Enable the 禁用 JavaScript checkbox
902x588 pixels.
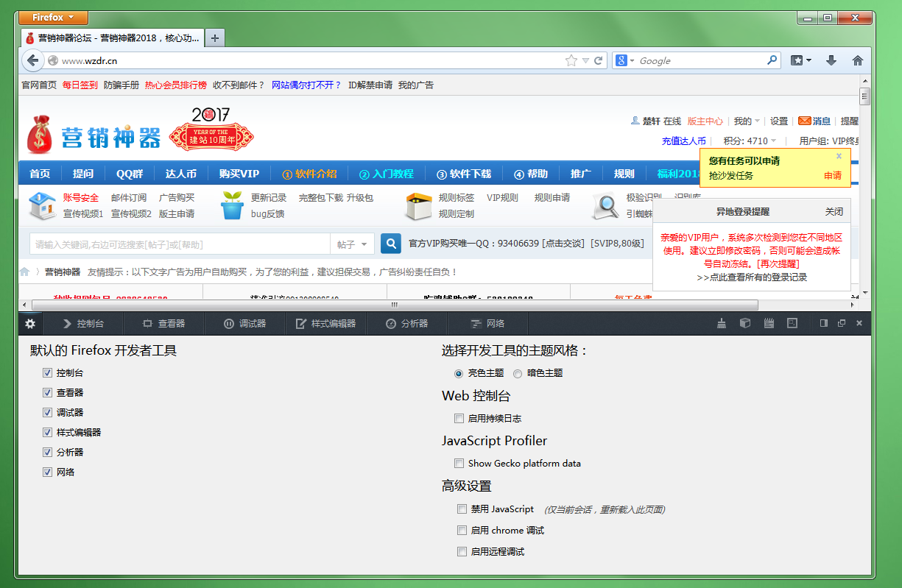coord(462,509)
